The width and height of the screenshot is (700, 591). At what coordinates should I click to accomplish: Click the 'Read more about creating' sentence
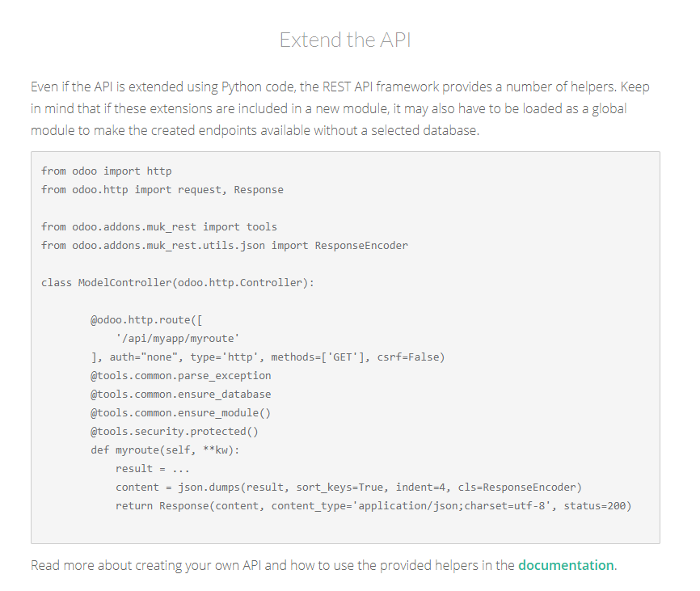tap(323, 565)
